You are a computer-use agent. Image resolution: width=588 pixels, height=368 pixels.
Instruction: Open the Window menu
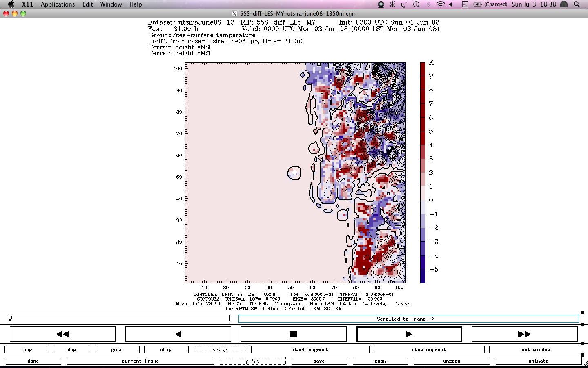[111, 4]
